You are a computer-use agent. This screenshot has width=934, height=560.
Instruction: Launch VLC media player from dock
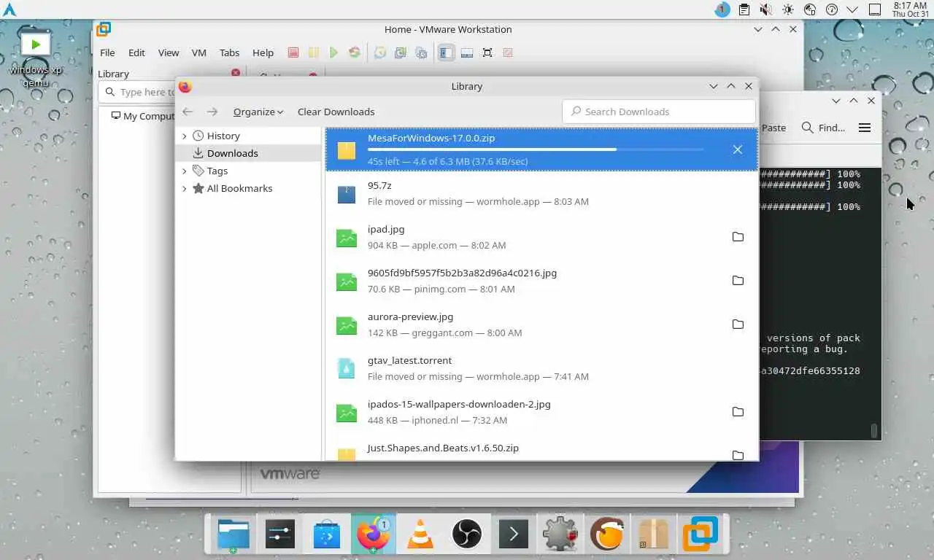(420, 535)
